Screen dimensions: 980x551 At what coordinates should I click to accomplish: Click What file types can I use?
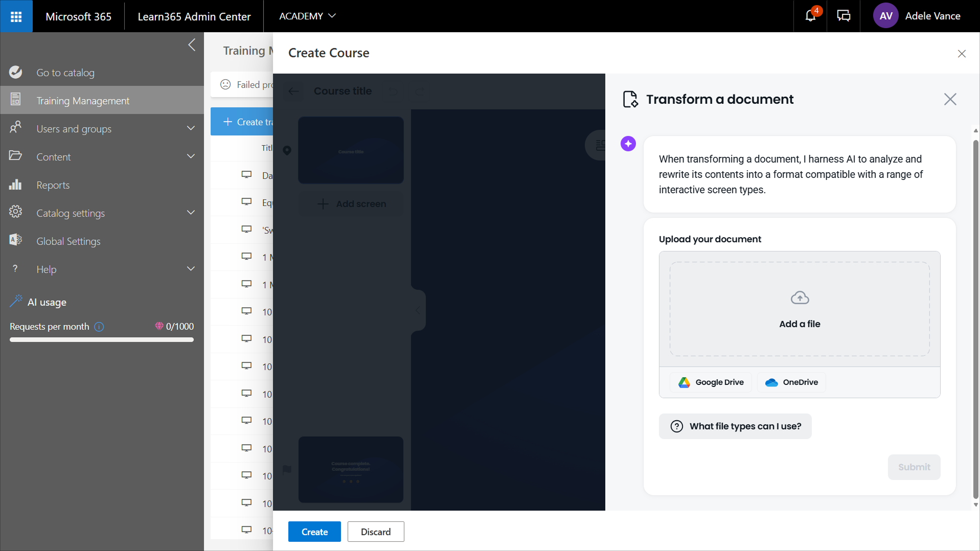pyautogui.click(x=735, y=426)
